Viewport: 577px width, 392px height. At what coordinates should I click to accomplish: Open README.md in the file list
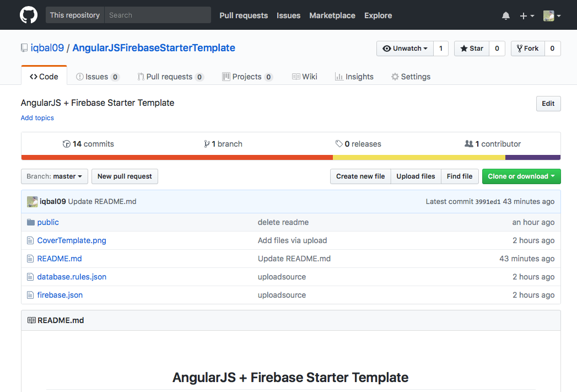60,259
